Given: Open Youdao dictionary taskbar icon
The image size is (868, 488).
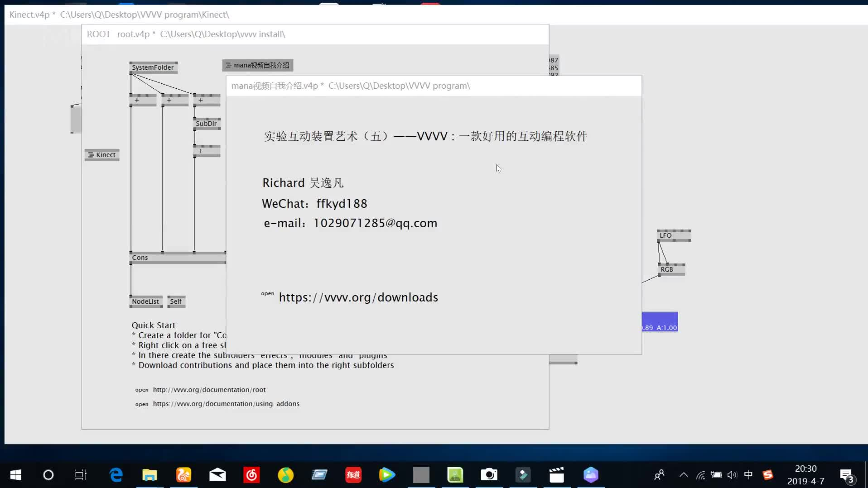Looking at the screenshot, I should tap(353, 474).
